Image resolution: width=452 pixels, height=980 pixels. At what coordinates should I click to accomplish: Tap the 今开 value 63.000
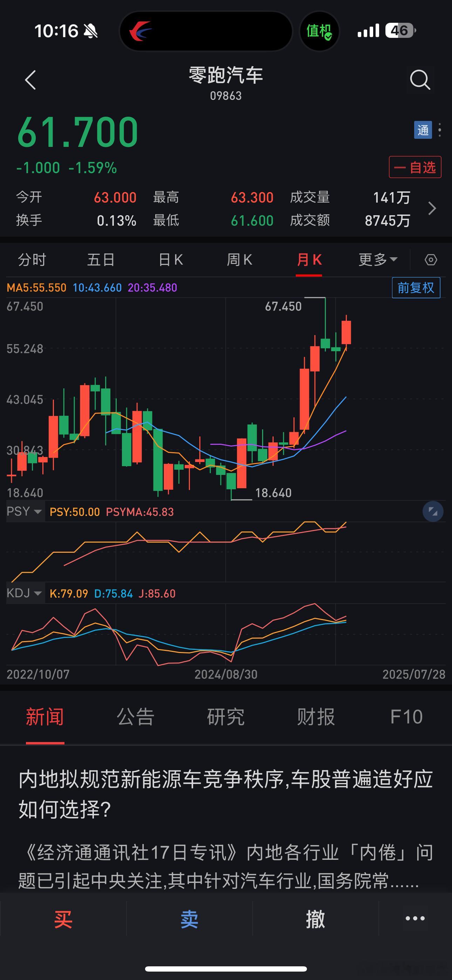(115, 197)
